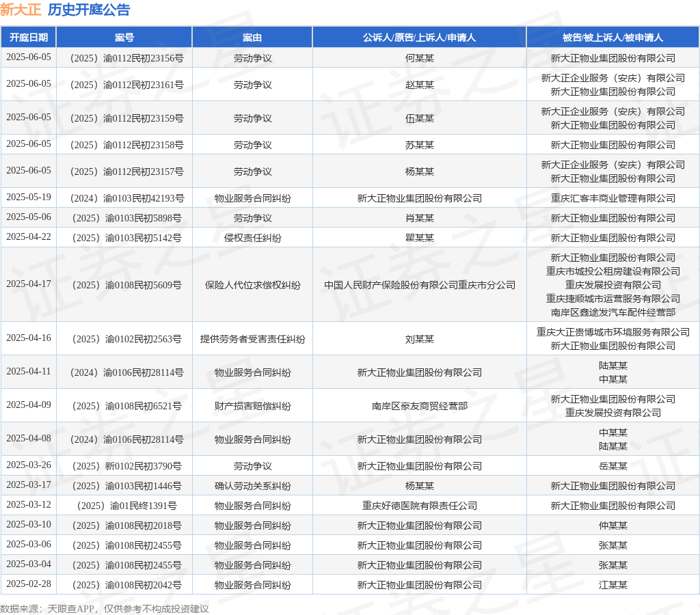Screen dimensions: 700x615
Task: Click the 开庭日期 column header
Action: (29, 38)
